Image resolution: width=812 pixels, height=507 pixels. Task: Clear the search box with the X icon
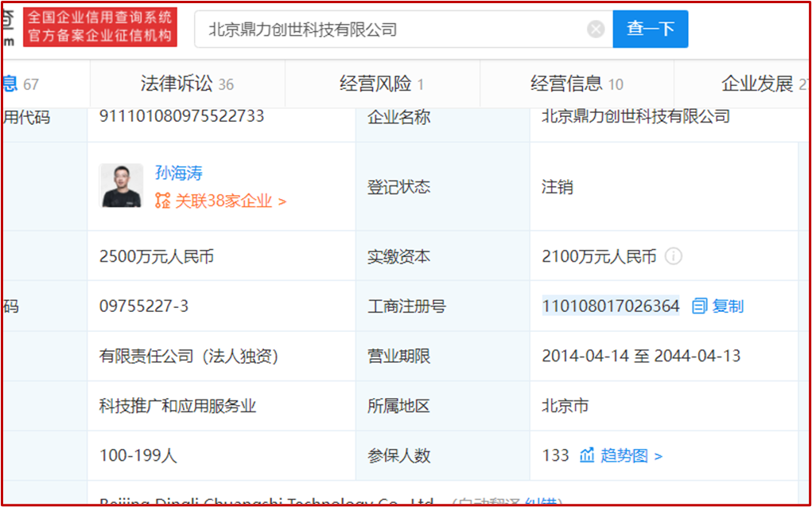coord(596,29)
